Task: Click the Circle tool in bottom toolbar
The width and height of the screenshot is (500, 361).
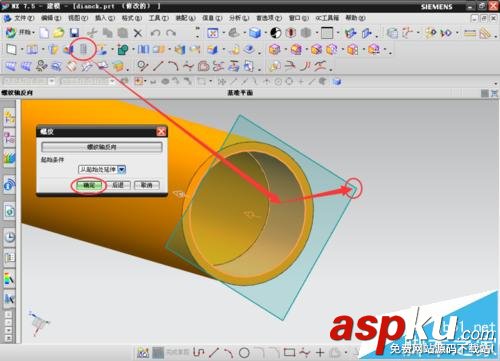Action: point(244,352)
